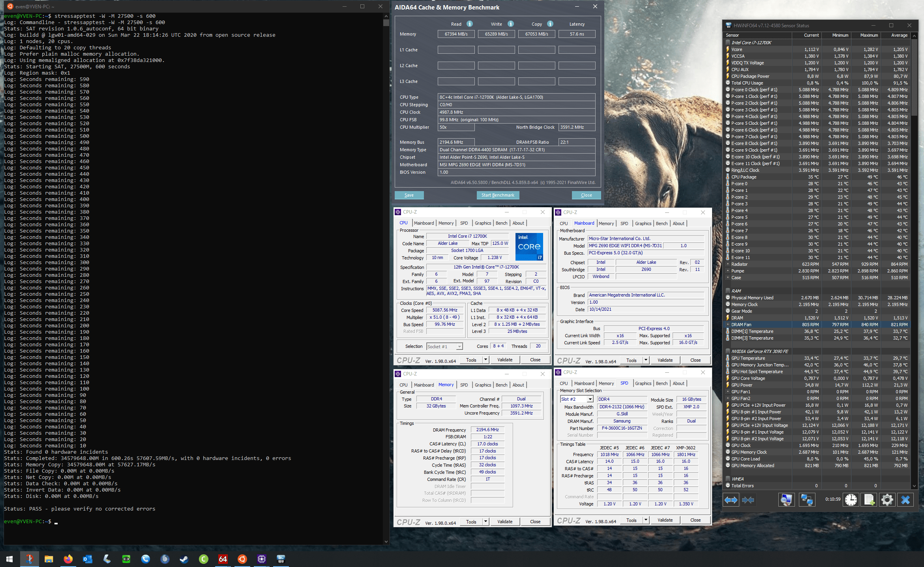924x567 pixels.
Task: Open AIDA64 from the Windows taskbar
Action: [x=223, y=559]
